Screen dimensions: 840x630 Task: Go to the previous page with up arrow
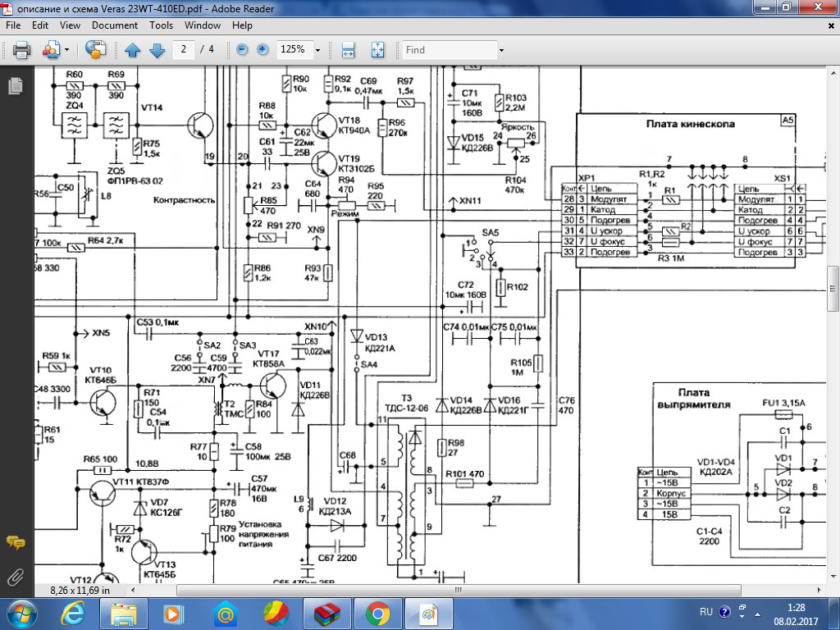133,50
